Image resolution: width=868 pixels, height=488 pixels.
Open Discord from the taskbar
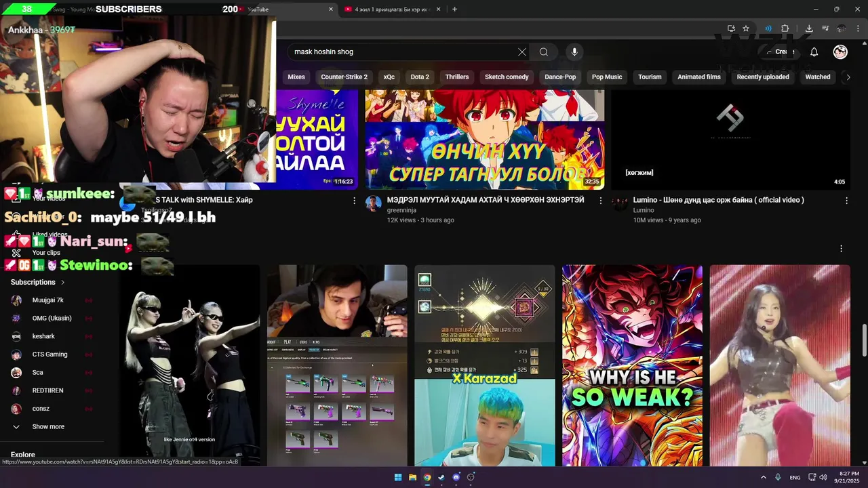456,477
